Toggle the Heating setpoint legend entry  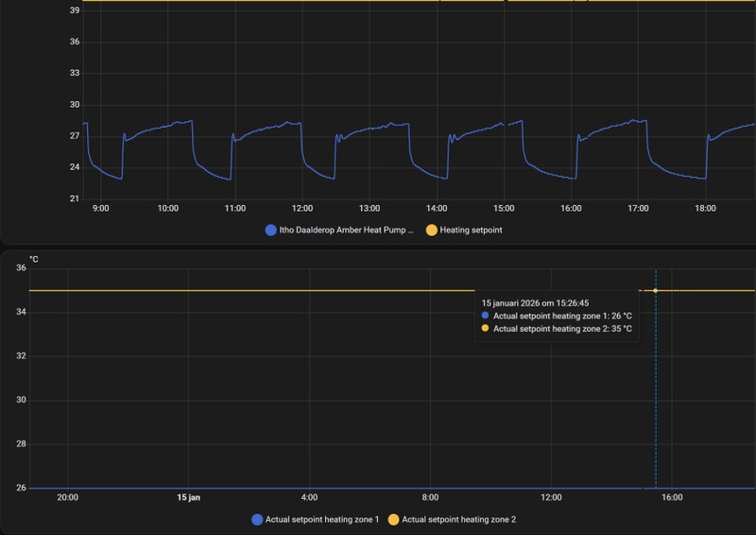(464, 230)
